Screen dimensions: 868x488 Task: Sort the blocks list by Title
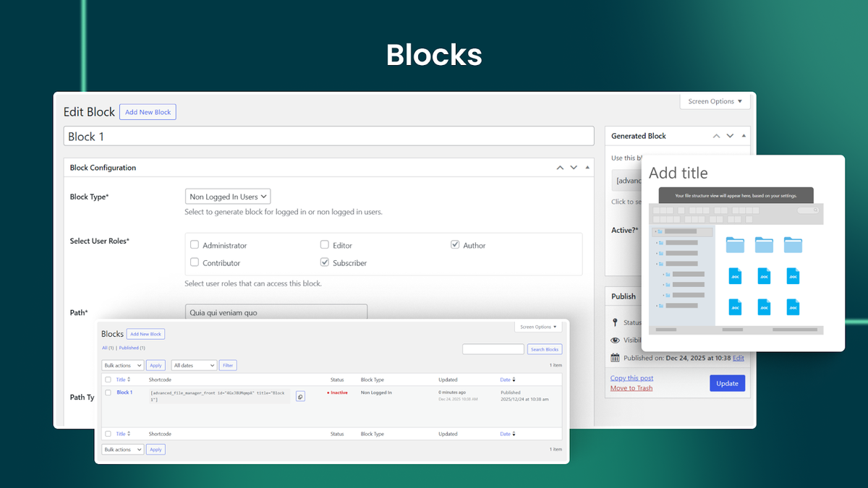(120, 379)
